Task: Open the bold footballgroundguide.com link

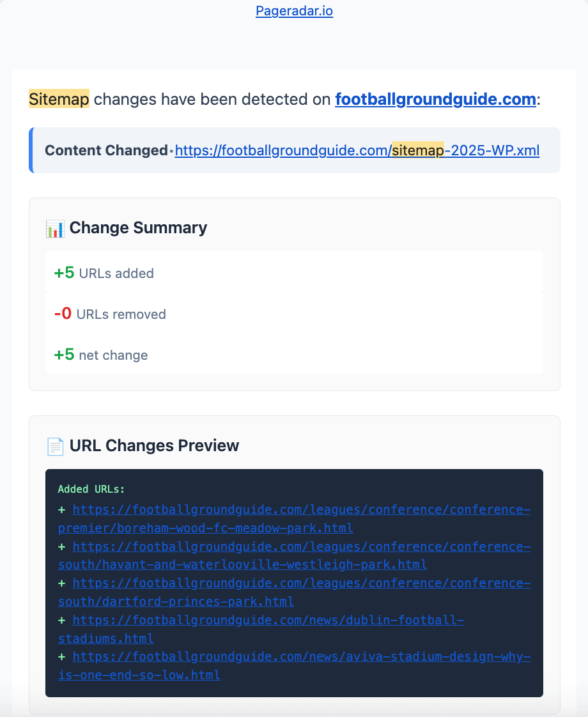Action: pos(435,100)
